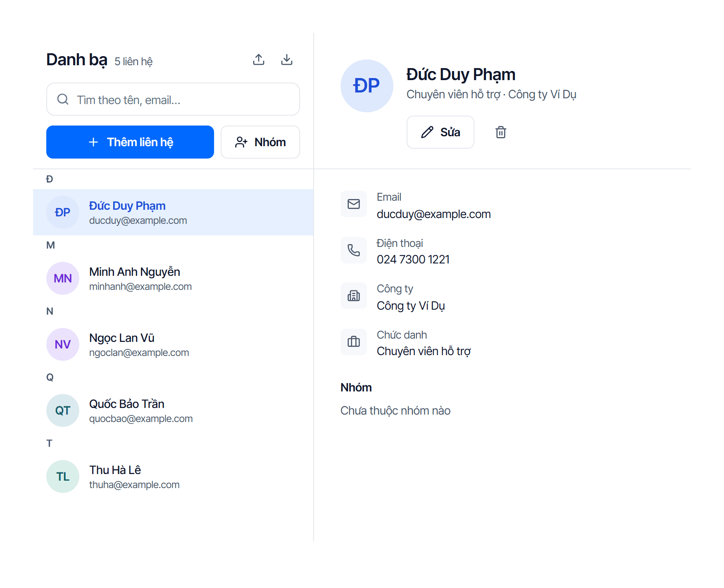Click the import (download arrow) icon
Screen dimensions: 724x588
tap(287, 59)
